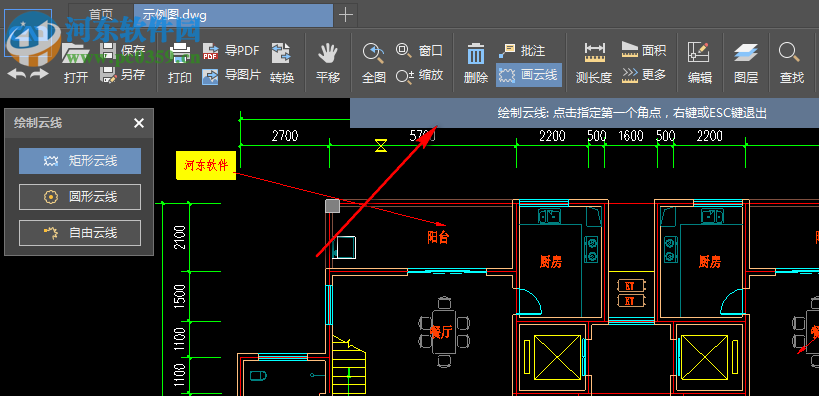This screenshot has height=396, width=819.
Task: Select 自由云线 freehand cloud
Action: click(x=80, y=233)
